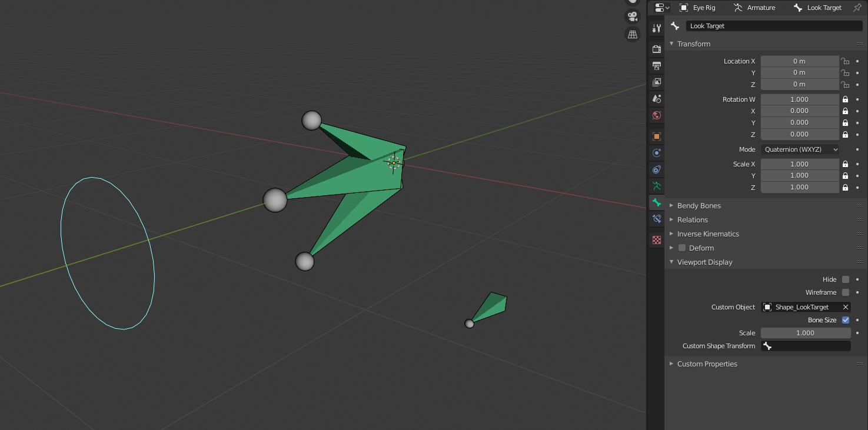Open the Render properties tab
This screenshot has height=430, width=868.
657,49
